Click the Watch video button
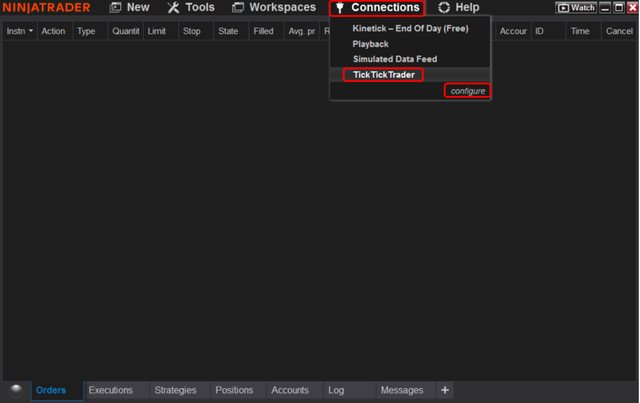This screenshot has height=403, width=640. [x=576, y=7]
